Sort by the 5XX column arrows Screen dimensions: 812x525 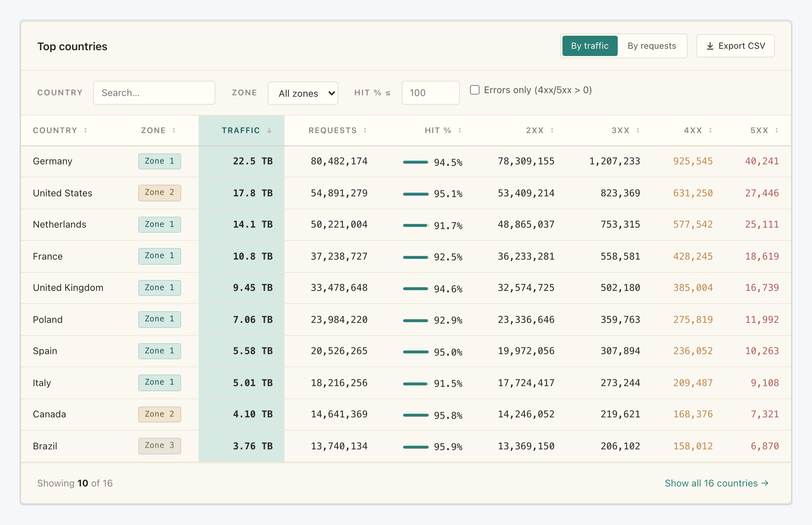point(776,130)
